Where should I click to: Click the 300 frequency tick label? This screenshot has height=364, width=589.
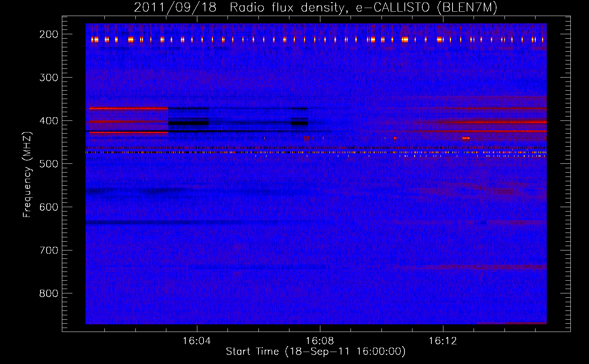click(48, 78)
